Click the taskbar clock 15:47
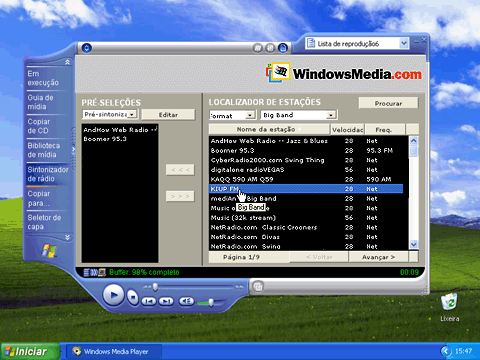 pos(463,351)
